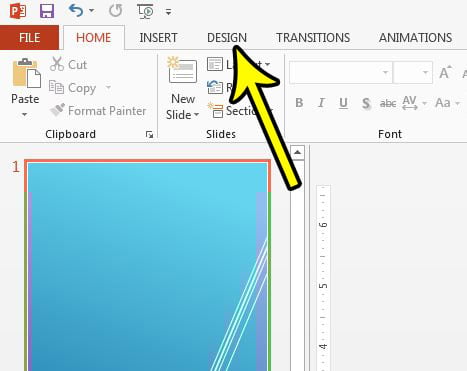This screenshot has width=467, height=371.
Task: Click the Redo/Repeat icon
Action: pos(115,11)
